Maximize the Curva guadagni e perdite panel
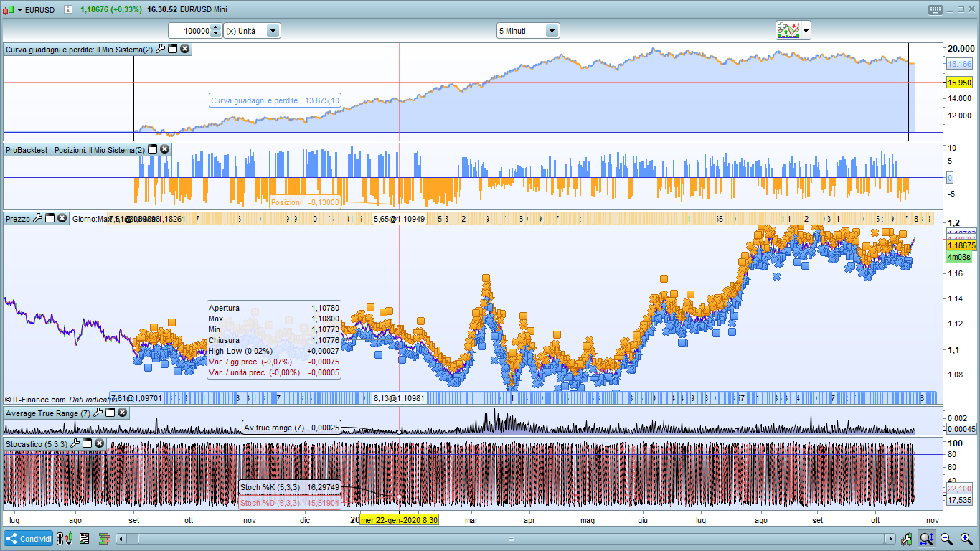Viewport: 980px width, 551px height. 173,49
